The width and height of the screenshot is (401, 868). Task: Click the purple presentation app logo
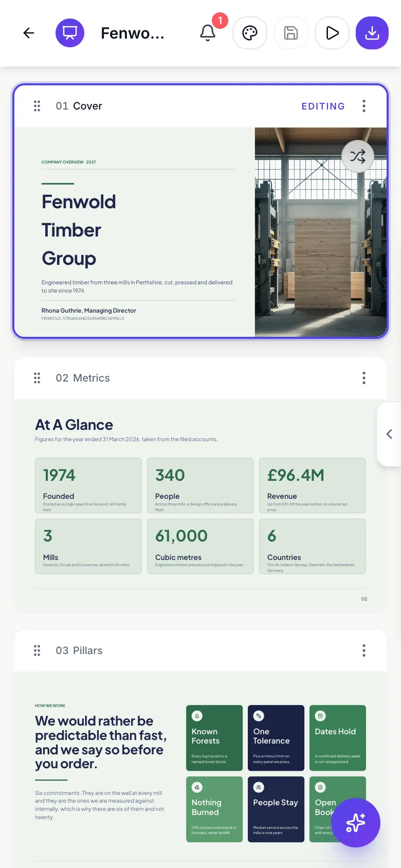coord(70,33)
